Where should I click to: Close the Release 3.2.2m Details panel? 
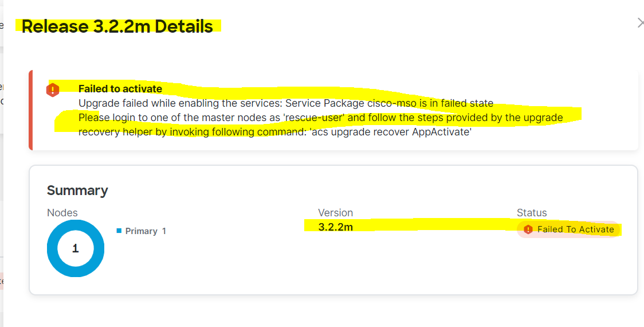point(640,23)
